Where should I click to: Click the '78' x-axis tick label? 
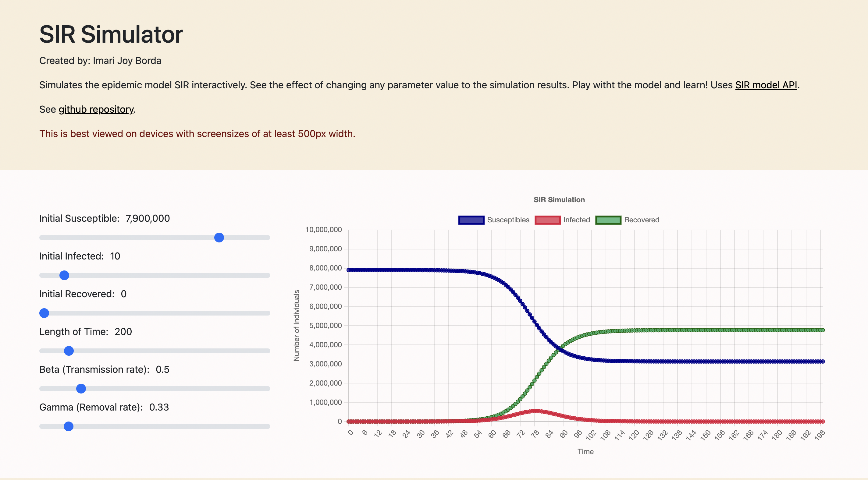pos(535,434)
